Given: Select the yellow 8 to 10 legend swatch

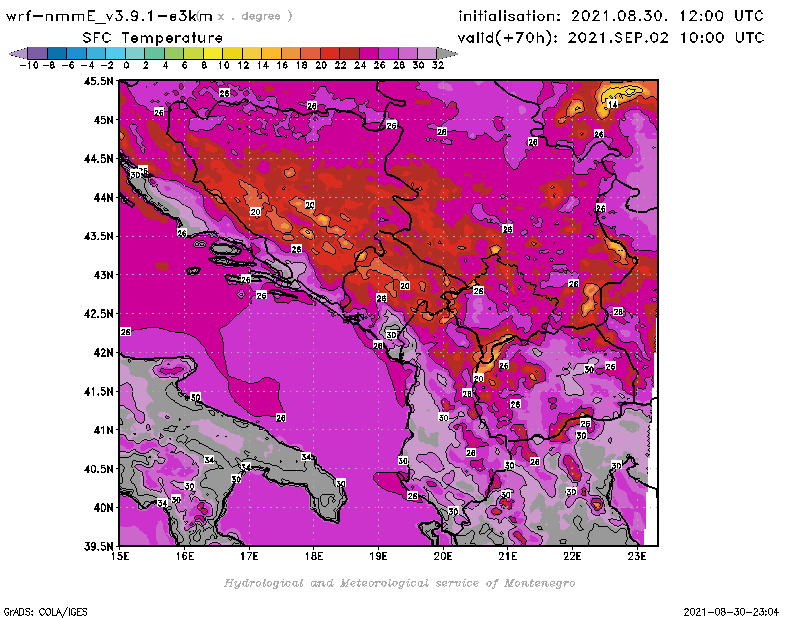Looking at the screenshot, I should (213, 53).
